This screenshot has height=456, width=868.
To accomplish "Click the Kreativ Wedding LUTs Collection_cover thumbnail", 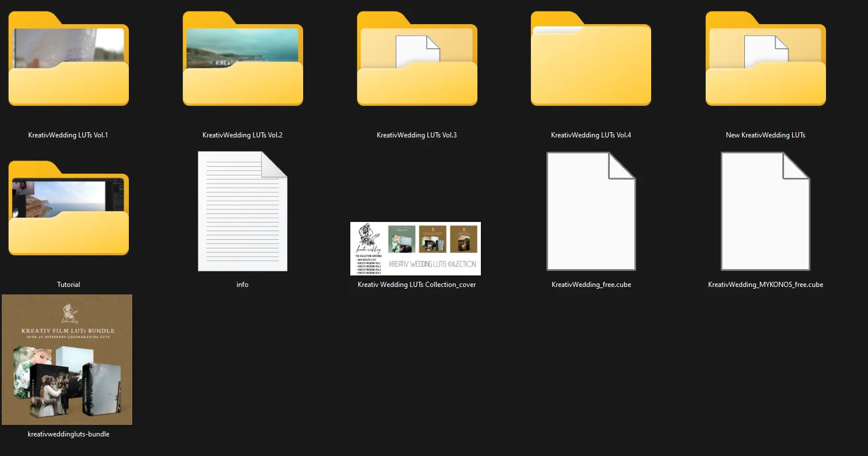I will [415, 248].
